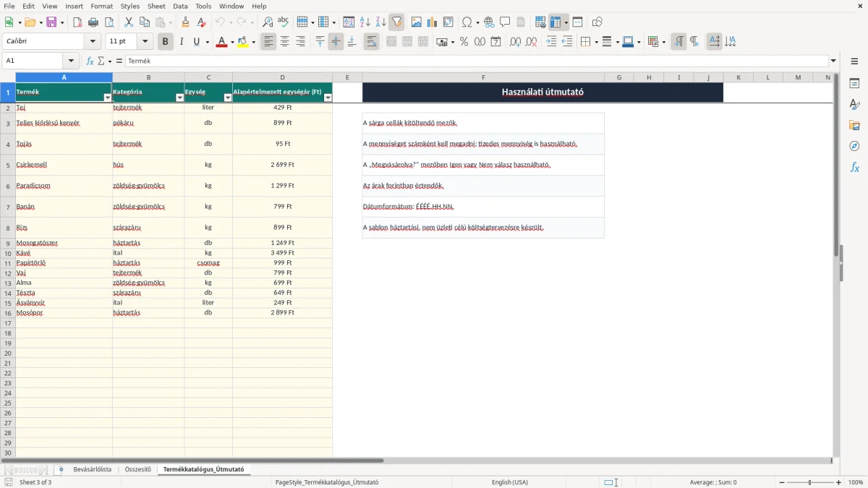Toggle Wrap Text button
Screen dimensions: 868x488
tap(371, 42)
